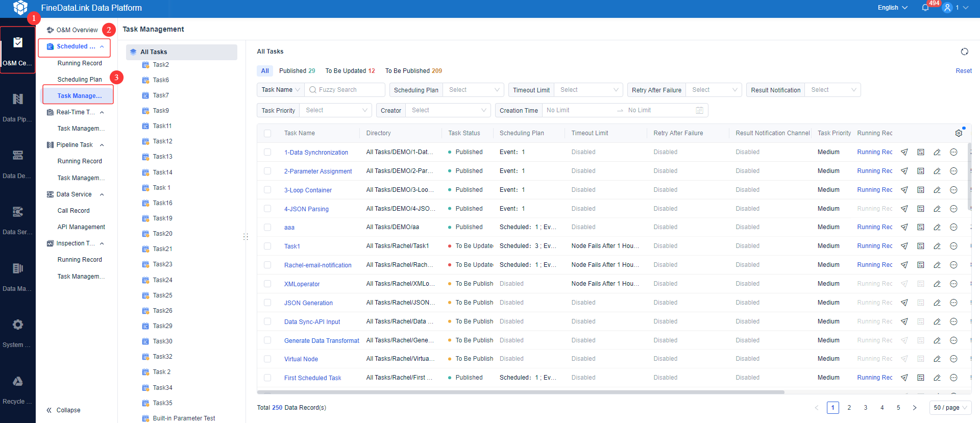Click the Reset filters link
Image resolution: width=980 pixels, height=423 pixels.
tap(964, 71)
